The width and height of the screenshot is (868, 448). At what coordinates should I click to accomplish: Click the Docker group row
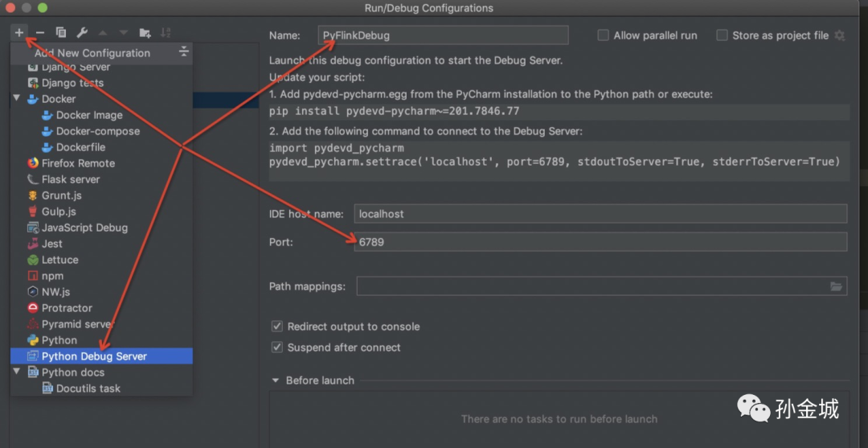pos(101,99)
